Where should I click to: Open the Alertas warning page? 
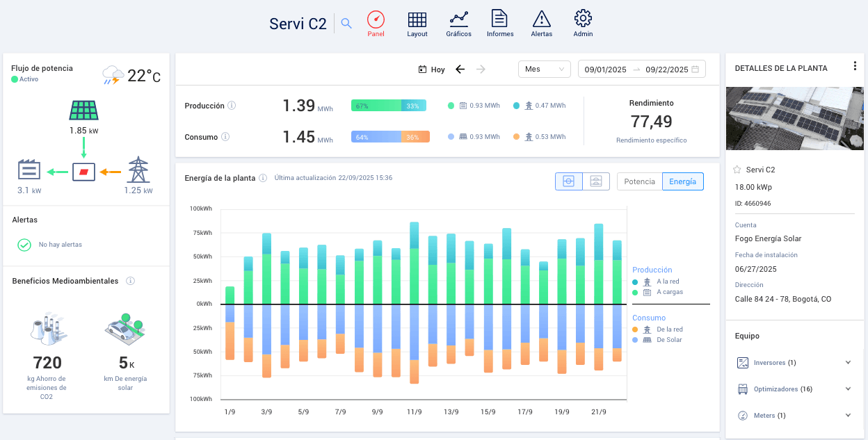coord(541,24)
